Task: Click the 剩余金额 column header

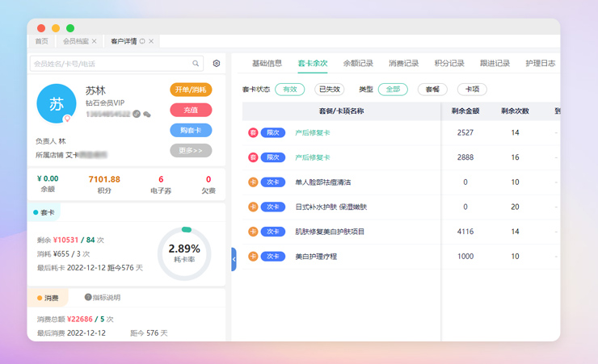Action: click(465, 111)
